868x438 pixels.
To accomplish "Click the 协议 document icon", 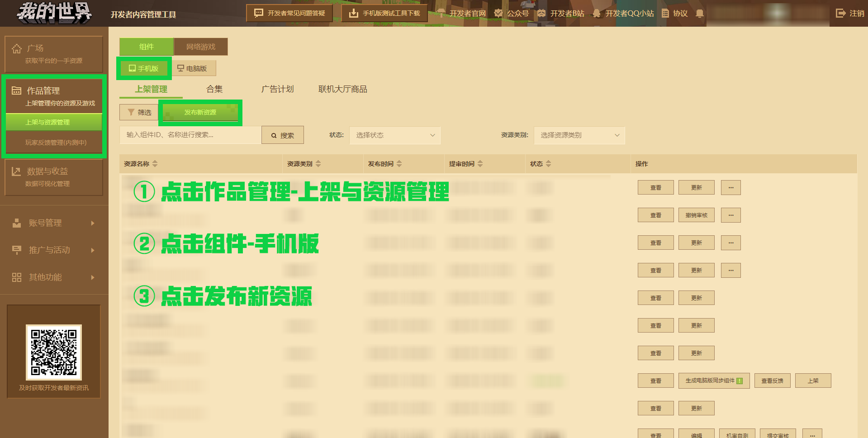I will click(x=665, y=13).
